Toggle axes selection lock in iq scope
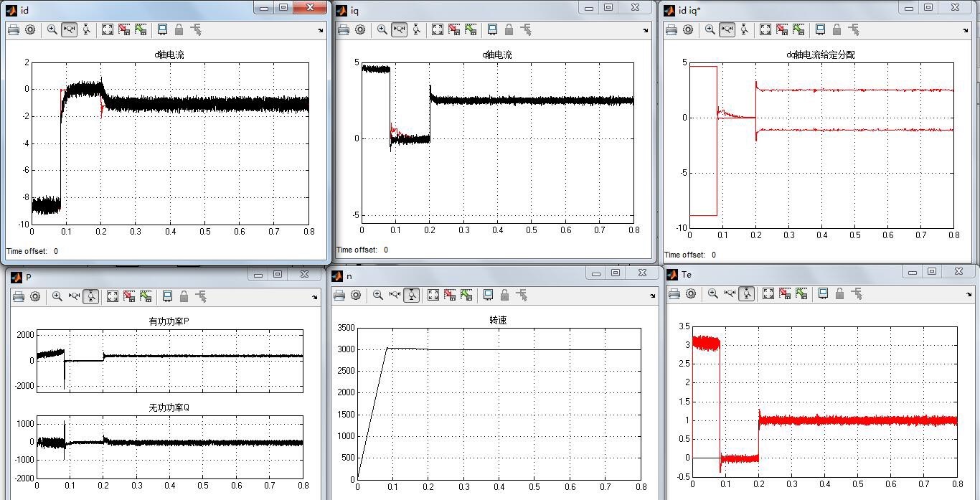 [x=509, y=29]
